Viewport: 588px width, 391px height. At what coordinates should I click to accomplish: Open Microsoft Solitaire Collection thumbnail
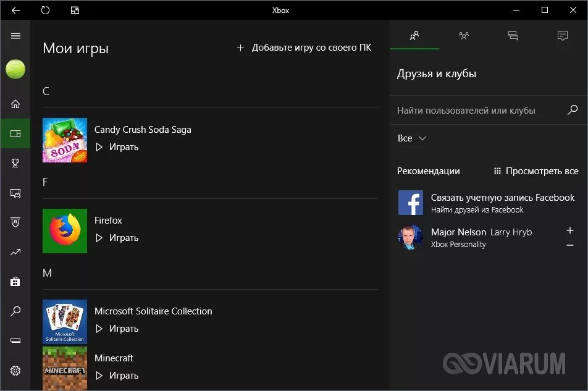coord(65,322)
